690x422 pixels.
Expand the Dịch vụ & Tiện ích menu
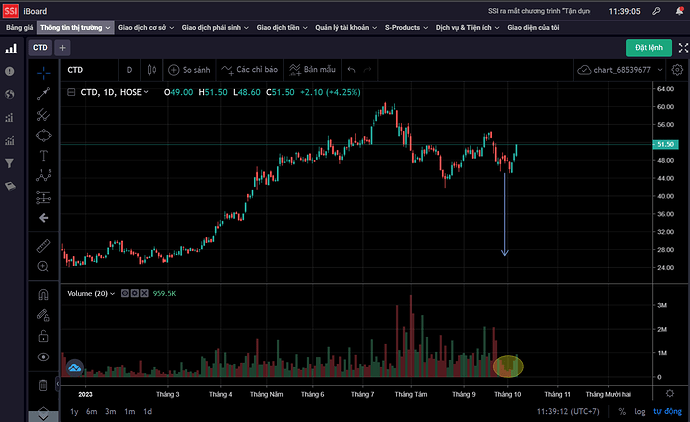pos(467,28)
